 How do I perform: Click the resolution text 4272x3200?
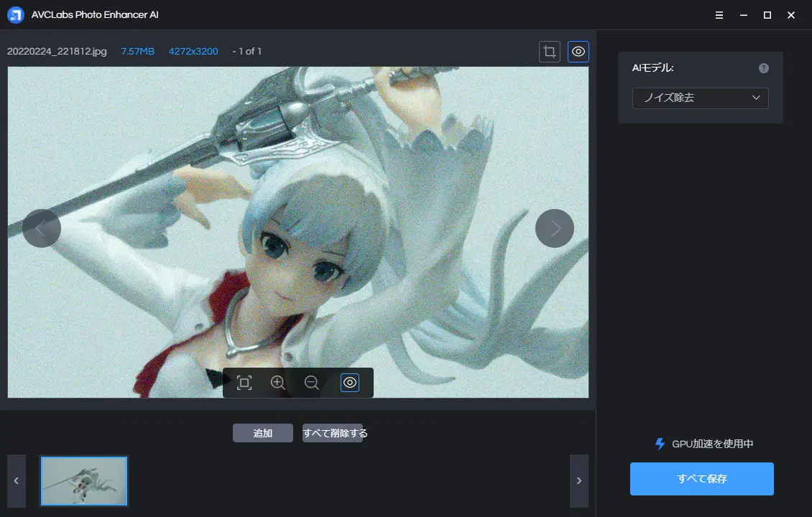tap(193, 51)
